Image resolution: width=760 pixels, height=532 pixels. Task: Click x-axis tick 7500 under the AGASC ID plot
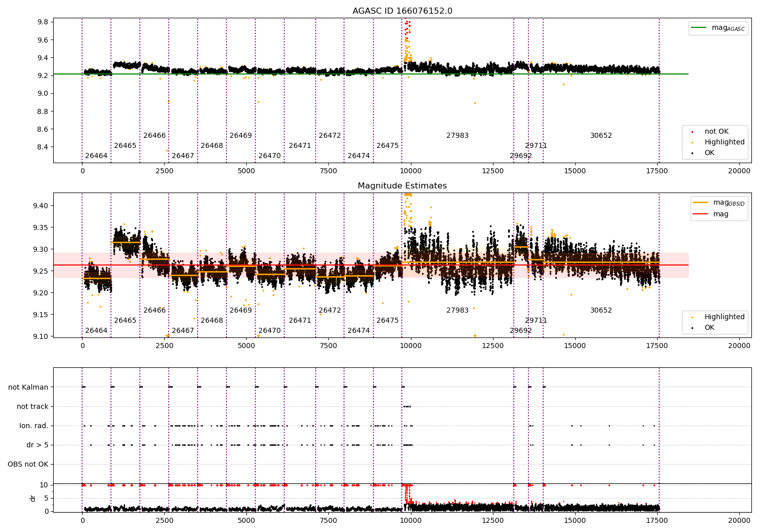point(328,171)
